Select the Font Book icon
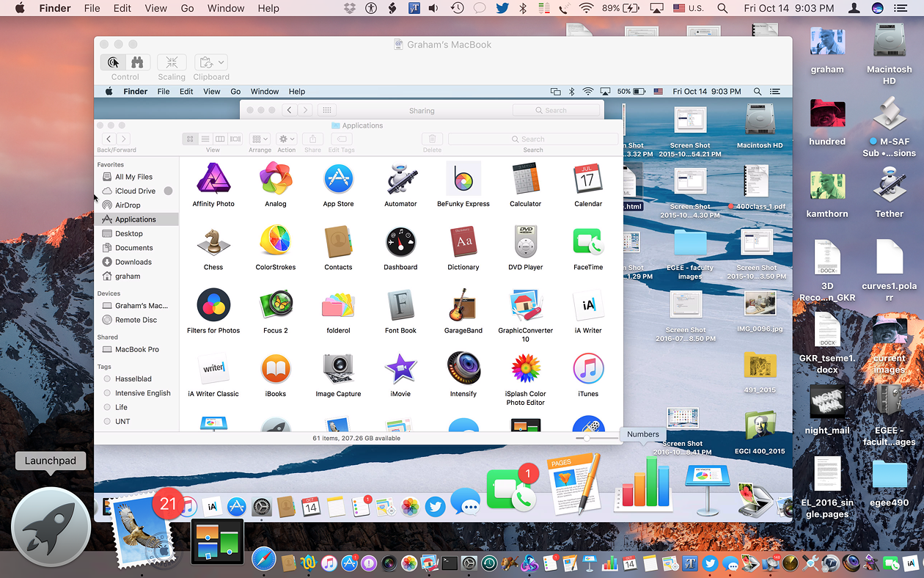Viewport: 924px width, 578px height. tap(400, 305)
